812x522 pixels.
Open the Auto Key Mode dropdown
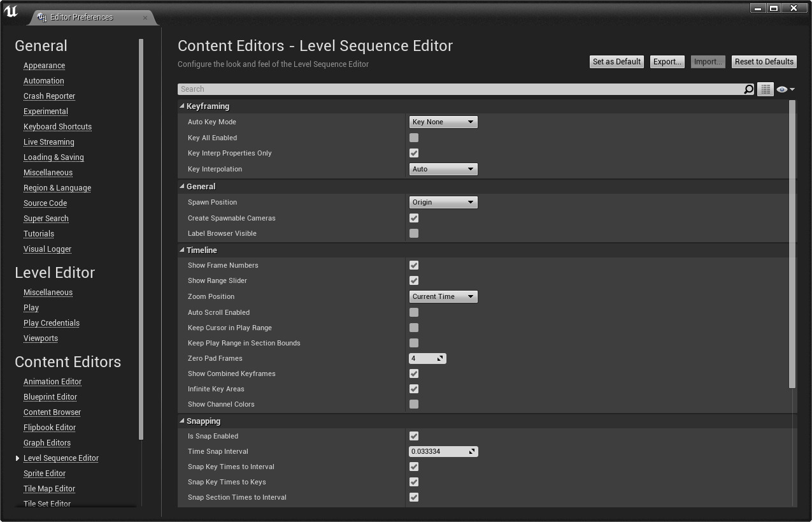pos(443,122)
